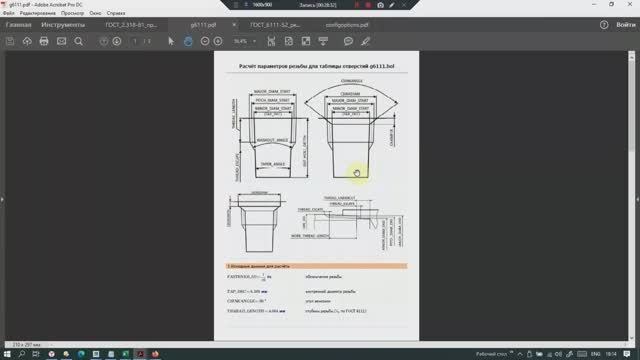Open the Windows Start button
640x360 pixels.
7,354
